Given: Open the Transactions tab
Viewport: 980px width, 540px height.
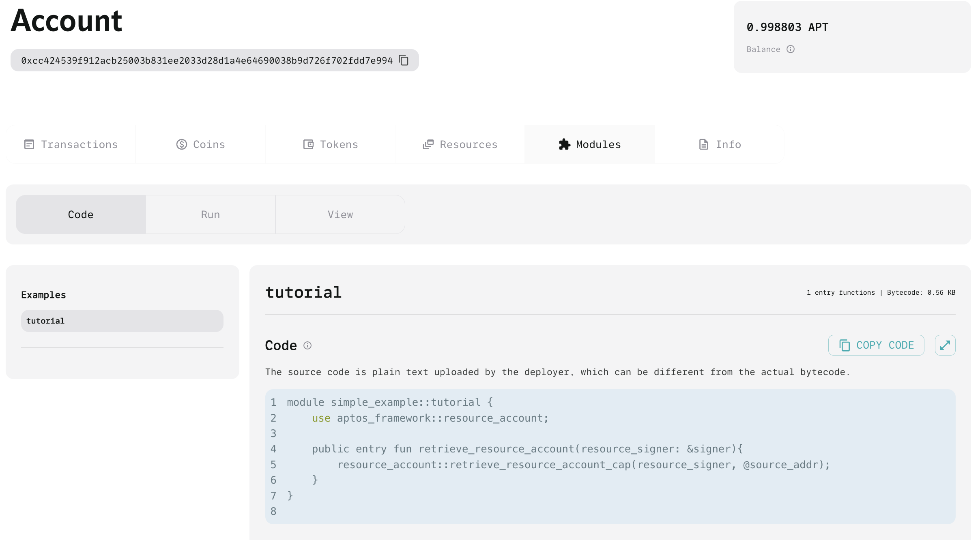Looking at the screenshot, I should click(x=71, y=144).
